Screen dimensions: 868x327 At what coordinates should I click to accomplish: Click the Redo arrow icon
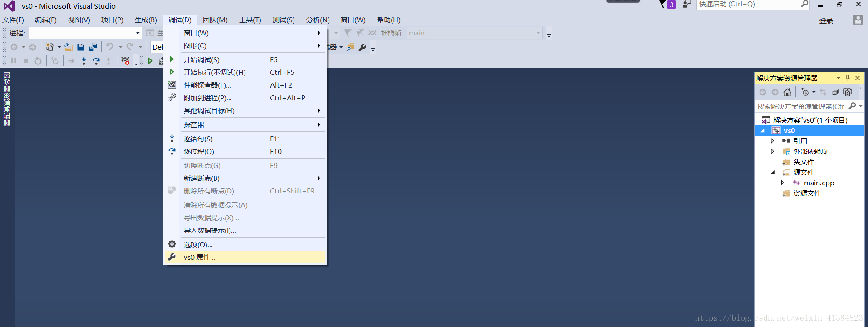tap(130, 47)
